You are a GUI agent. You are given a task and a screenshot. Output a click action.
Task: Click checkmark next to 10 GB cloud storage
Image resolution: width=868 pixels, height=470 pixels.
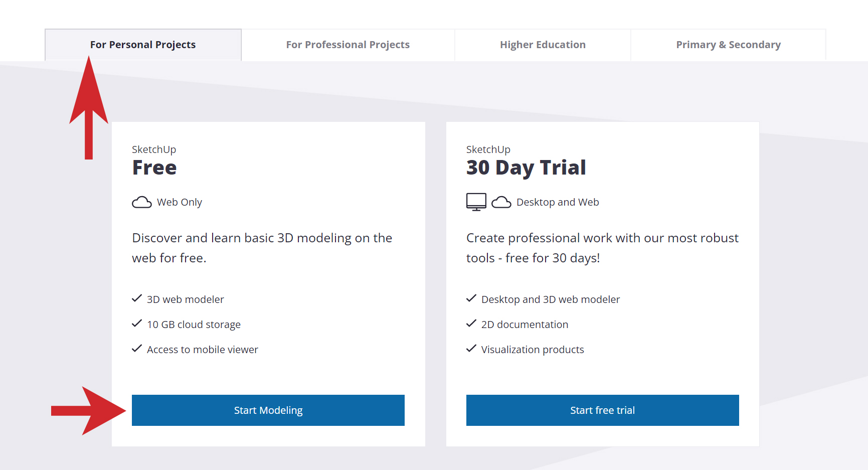[x=137, y=324]
